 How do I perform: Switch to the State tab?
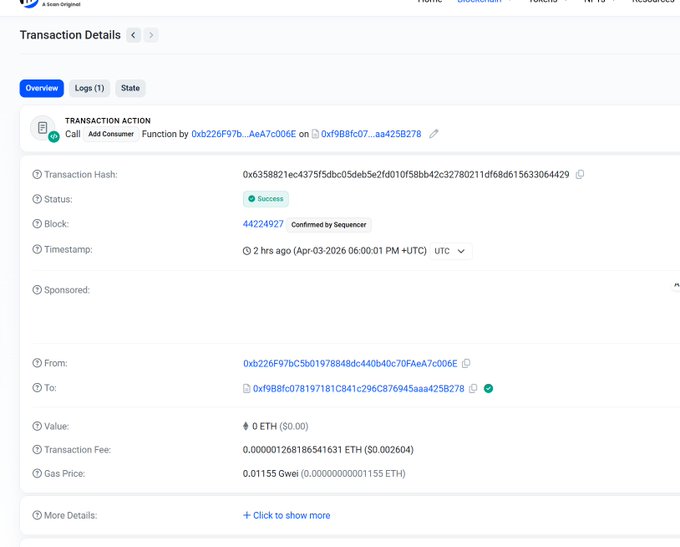point(130,88)
